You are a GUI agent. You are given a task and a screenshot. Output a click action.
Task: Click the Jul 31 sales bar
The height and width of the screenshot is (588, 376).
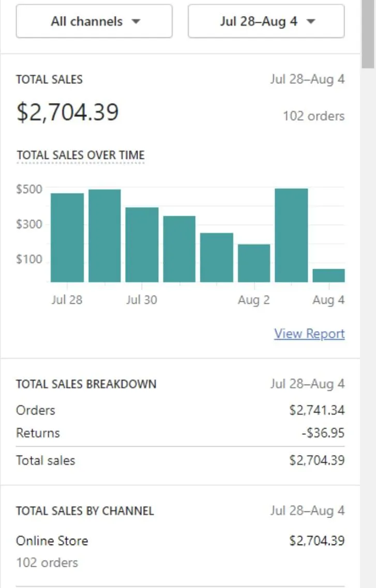179,249
